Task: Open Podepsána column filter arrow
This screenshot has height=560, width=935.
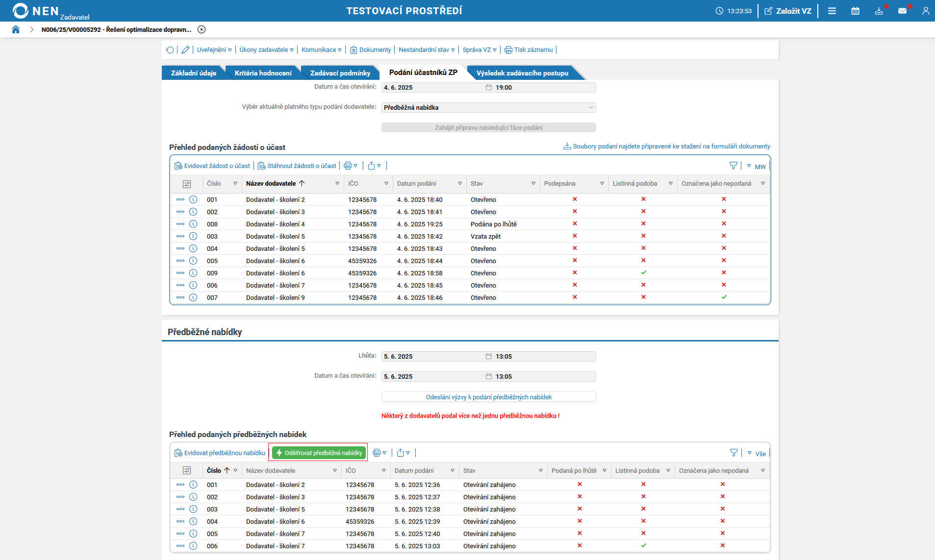Action: pos(602,184)
